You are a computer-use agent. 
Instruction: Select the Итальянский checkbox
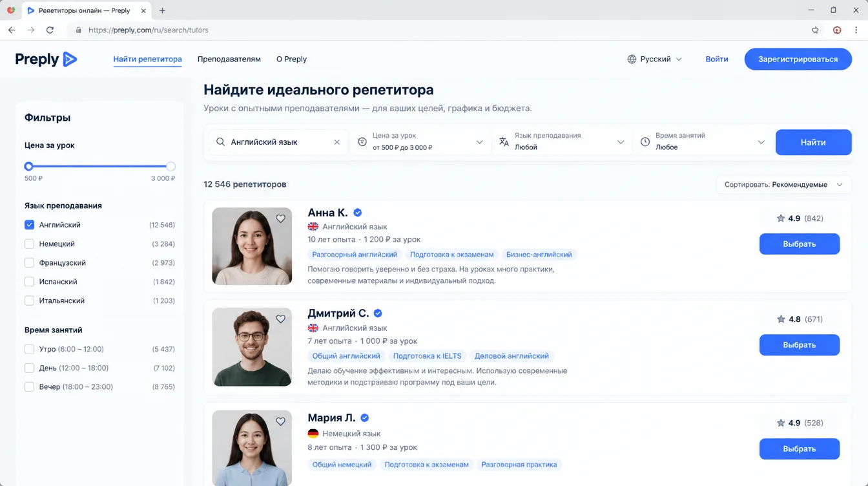[x=29, y=301]
